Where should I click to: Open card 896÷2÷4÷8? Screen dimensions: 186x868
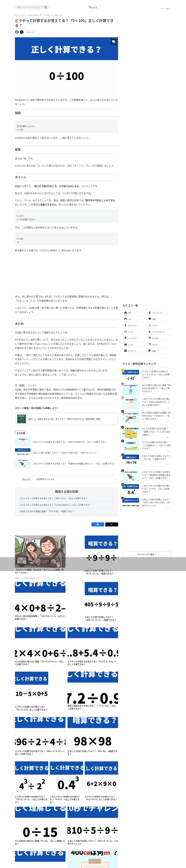pyautogui.click(x=40, y=736)
